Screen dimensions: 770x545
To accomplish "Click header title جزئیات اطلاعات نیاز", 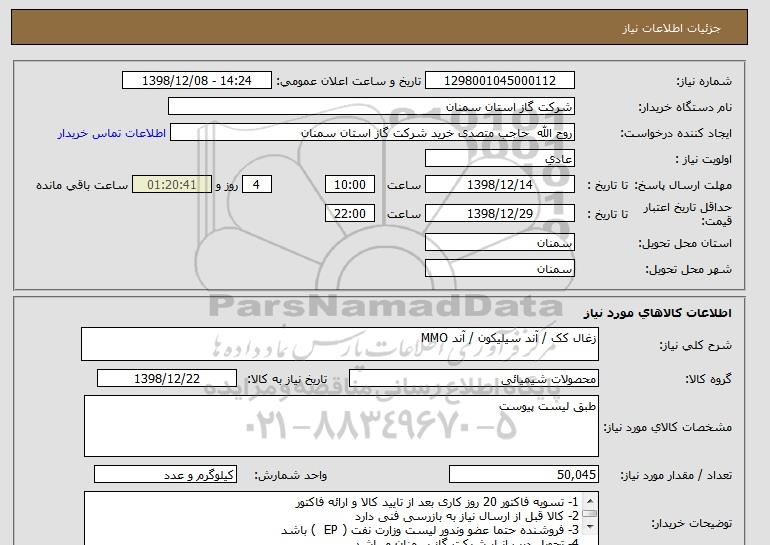I will point(671,28).
